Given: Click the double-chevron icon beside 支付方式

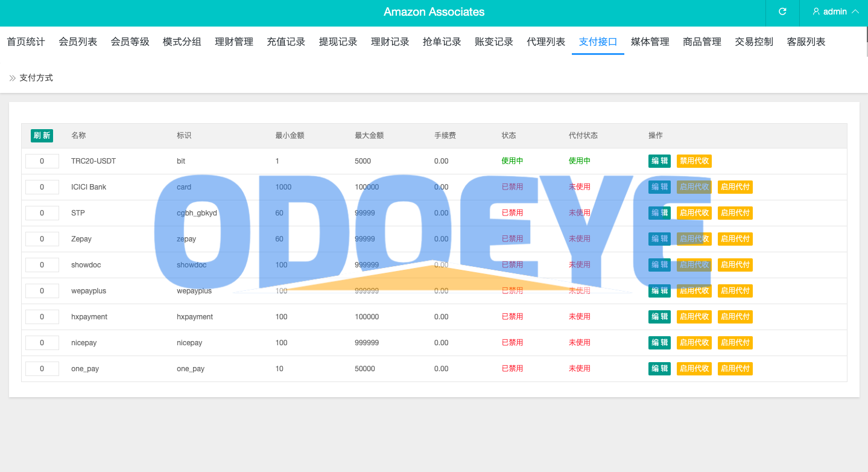Looking at the screenshot, I should point(12,78).
